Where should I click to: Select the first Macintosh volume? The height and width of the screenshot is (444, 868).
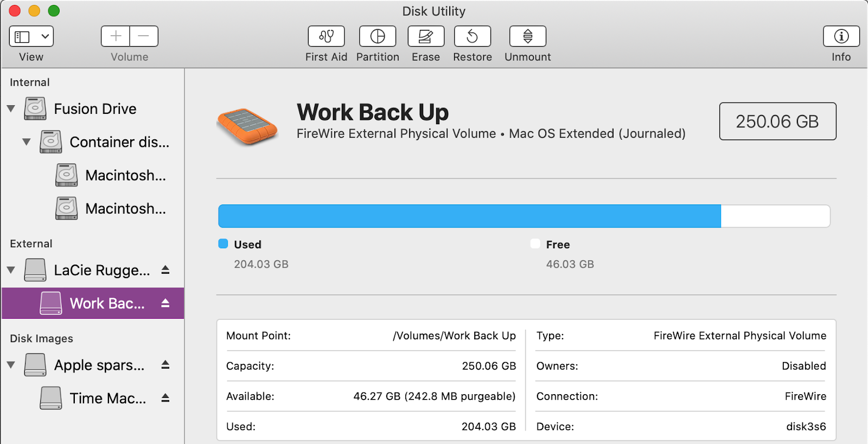coord(93,175)
